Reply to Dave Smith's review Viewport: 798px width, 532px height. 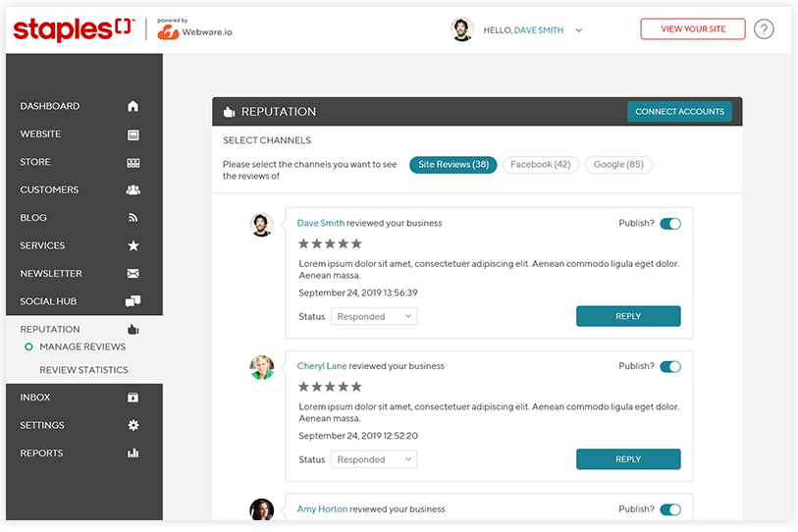(628, 316)
